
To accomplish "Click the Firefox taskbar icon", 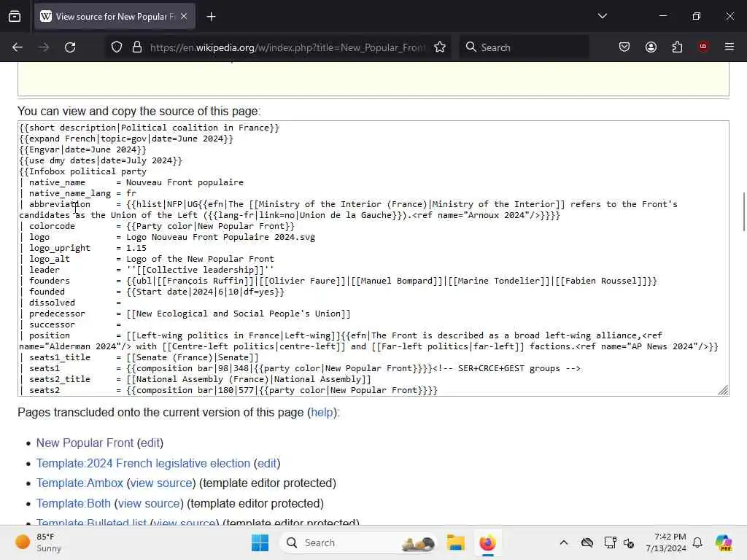I will 487,542.
